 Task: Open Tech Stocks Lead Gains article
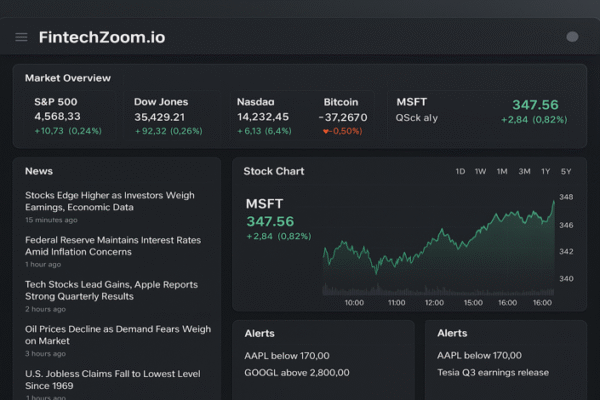click(111, 291)
